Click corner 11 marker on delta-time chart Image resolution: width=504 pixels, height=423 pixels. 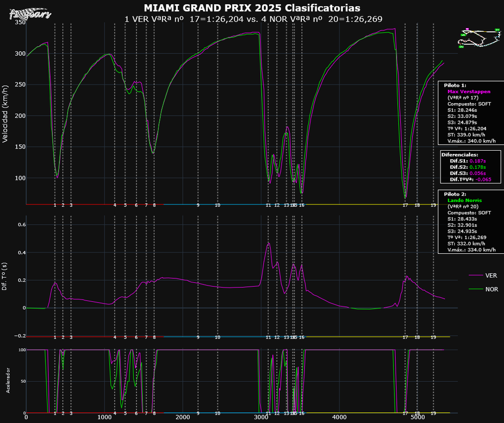(268, 337)
